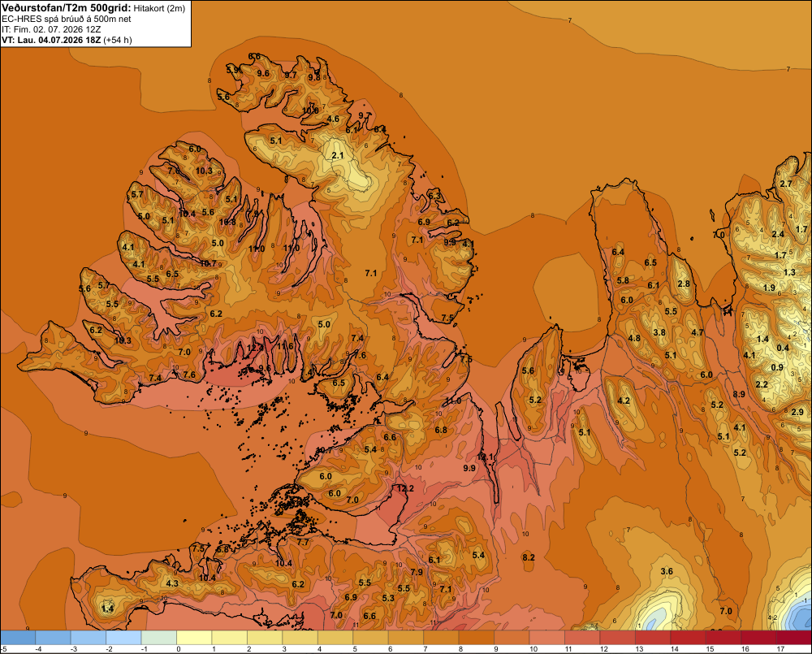812x654 pixels.
Task: Click the '7.7' temperature value
Action: point(303,542)
